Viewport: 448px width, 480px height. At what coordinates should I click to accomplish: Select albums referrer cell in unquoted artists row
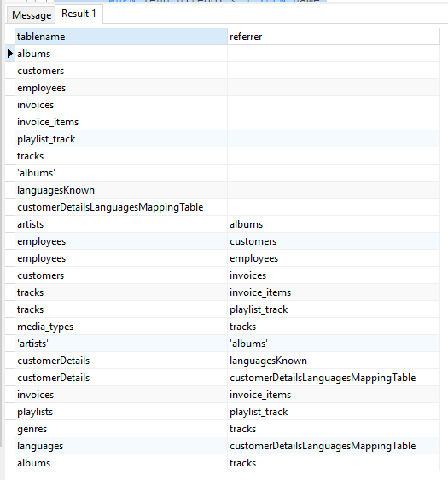click(334, 224)
